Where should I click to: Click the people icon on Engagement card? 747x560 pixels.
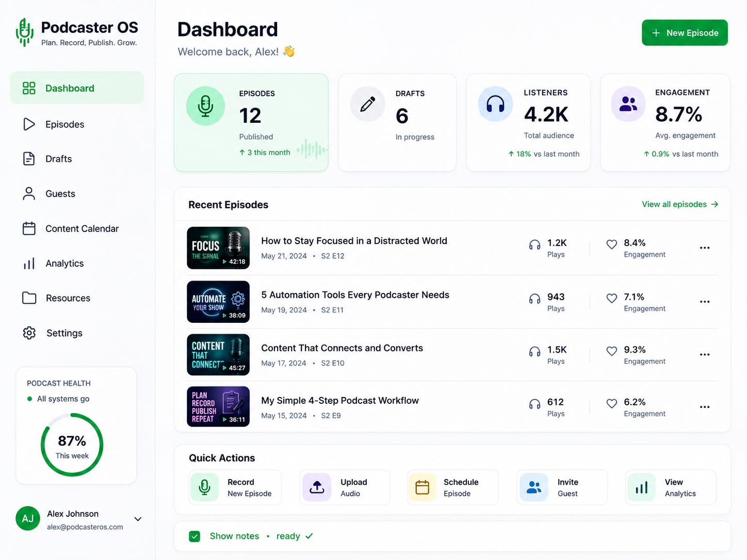[628, 104]
